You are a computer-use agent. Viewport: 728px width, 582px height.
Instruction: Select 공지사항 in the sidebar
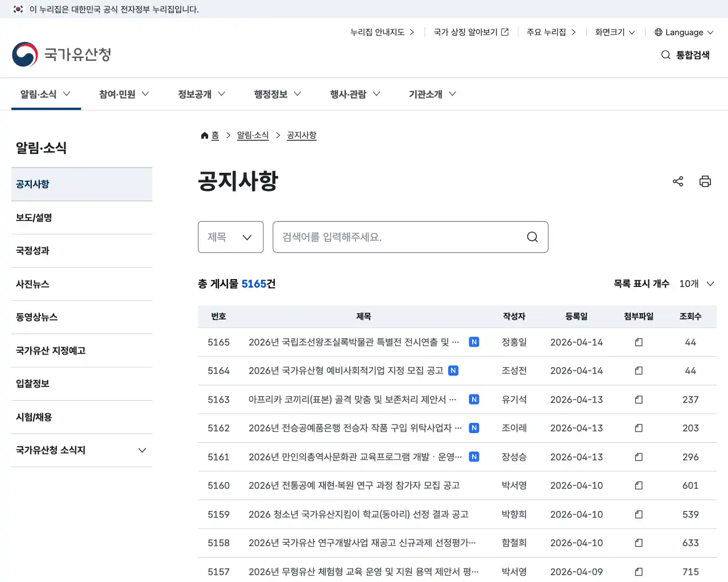pos(82,184)
